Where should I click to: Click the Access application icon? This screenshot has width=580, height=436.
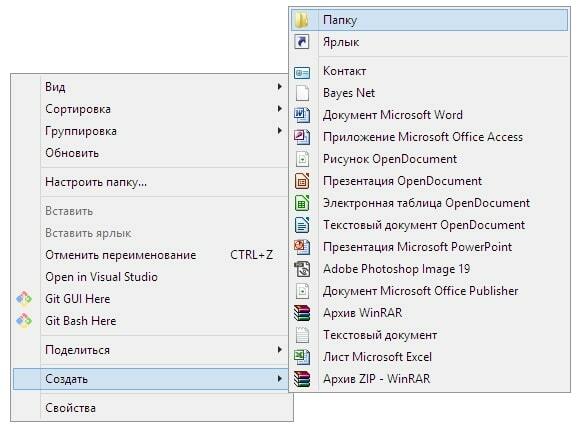coord(302,137)
